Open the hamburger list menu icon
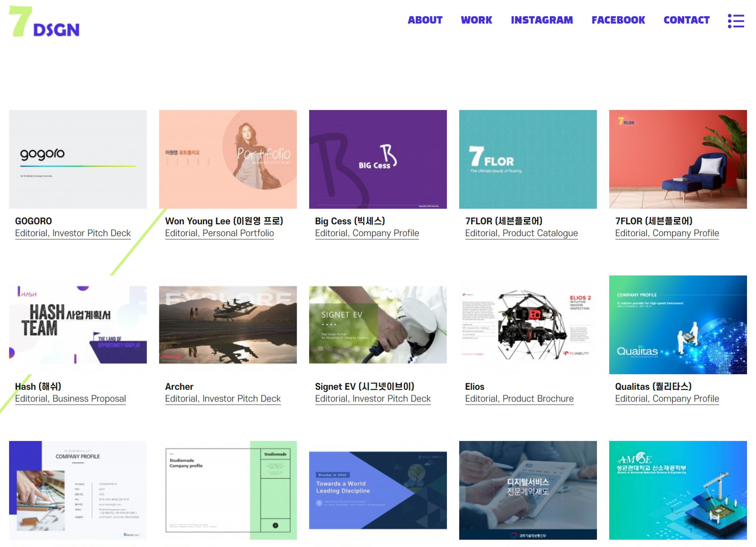Image resolution: width=756 pixels, height=547 pixels. pyautogui.click(x=736, y=21)
